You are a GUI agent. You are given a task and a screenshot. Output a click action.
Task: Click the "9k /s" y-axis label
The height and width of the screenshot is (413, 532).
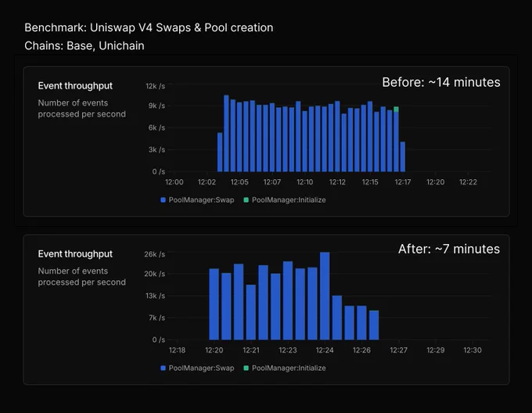156,106
